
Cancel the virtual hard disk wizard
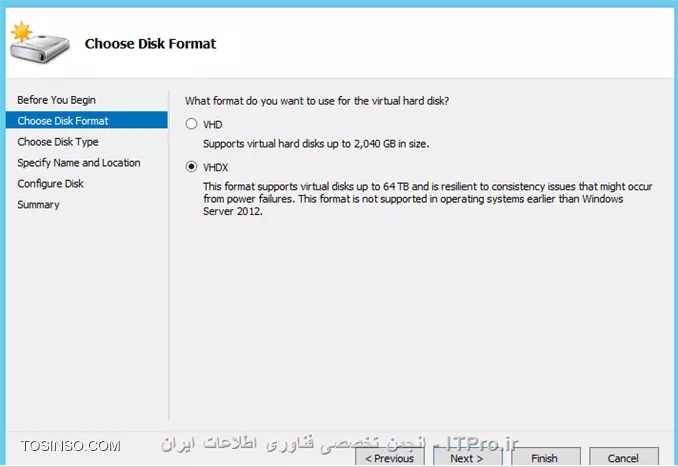[624, 457]
